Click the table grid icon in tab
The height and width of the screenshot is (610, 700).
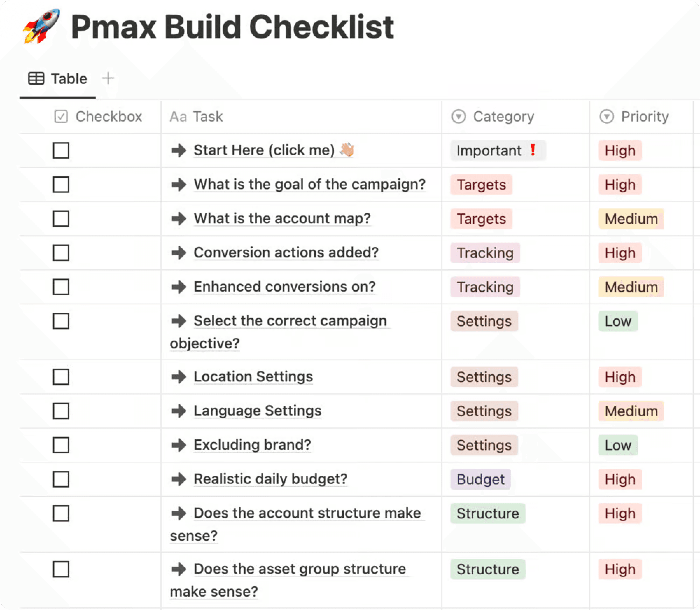pos(36,78)
